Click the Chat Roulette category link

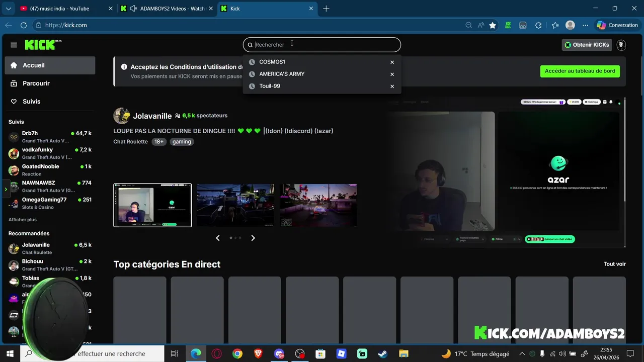(130, 142)
